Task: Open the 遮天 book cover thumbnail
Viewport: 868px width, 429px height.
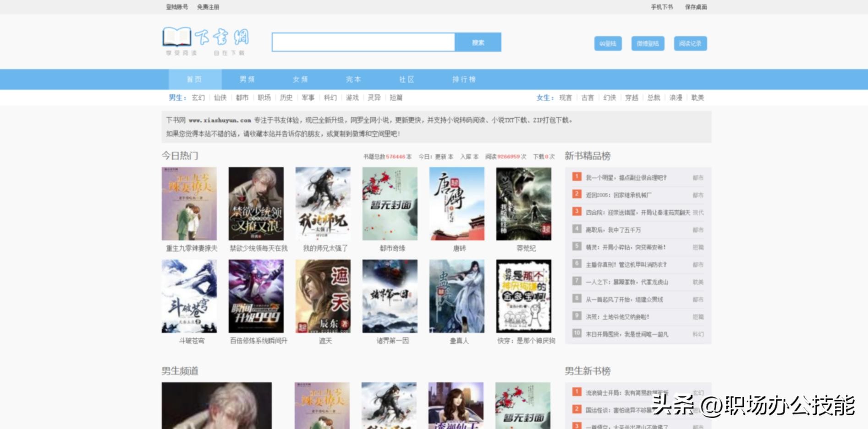Action: (x=323, y=296)
